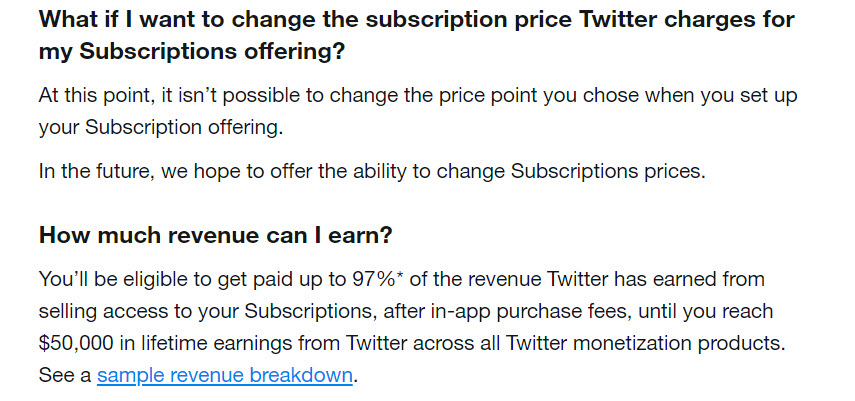855x401 pixels.
Task: Open the sample revenue breakdown link
Action: (x=225, y=375)
